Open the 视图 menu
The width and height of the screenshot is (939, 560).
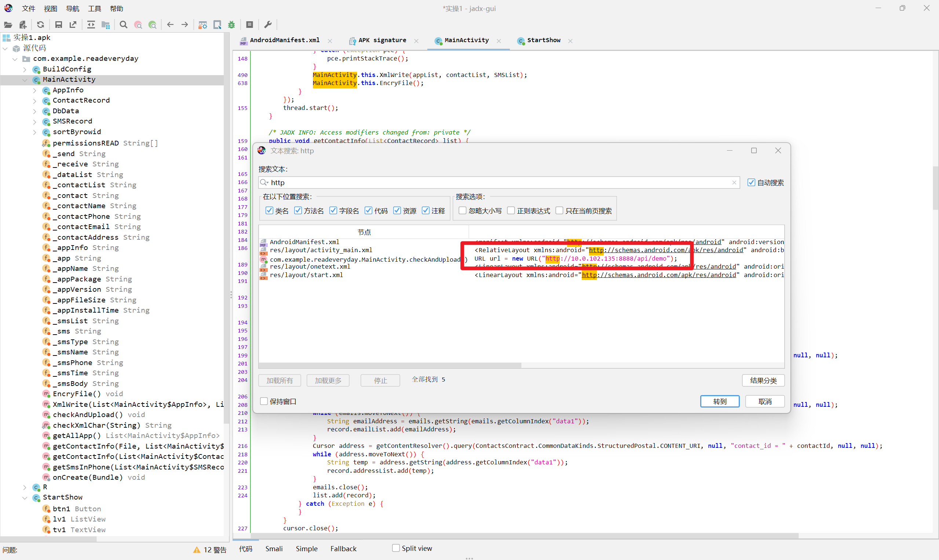point(50,8)
